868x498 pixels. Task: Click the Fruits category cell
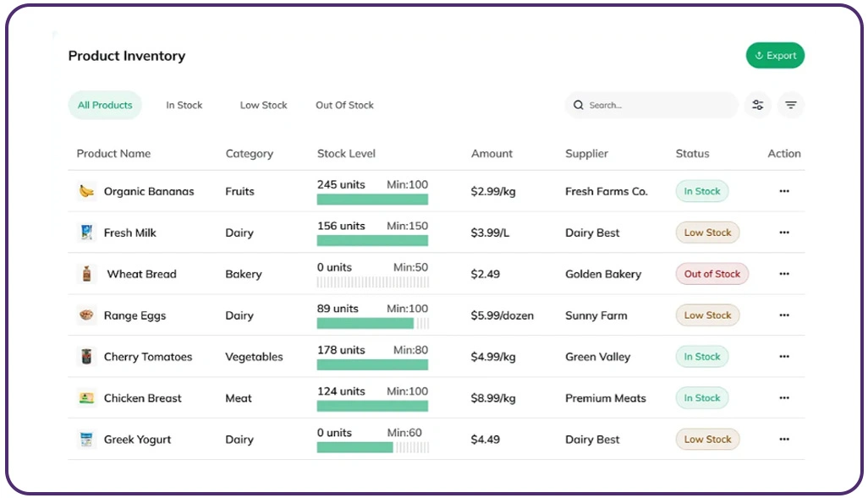coord(239,191)
